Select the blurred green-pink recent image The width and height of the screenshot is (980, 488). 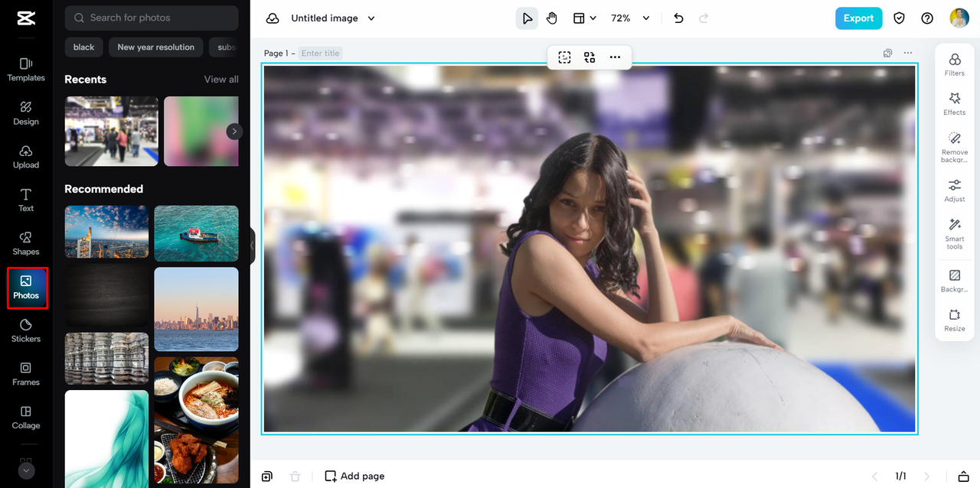(x=201, y=132)
